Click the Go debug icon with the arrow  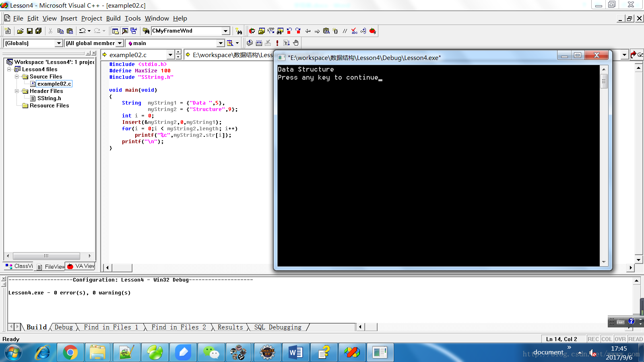point(287,43)
